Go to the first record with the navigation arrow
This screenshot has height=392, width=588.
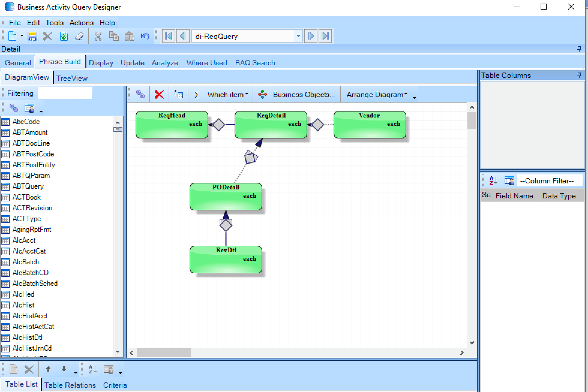click(x=169, y=36)
